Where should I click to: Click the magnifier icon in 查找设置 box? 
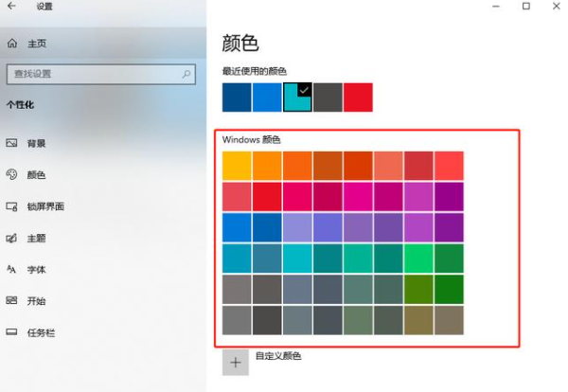point(186,73)
